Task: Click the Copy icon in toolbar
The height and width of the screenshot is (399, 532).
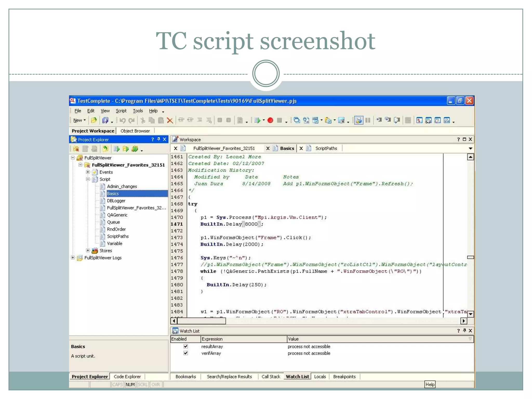Action: click(x=152, y=120)
